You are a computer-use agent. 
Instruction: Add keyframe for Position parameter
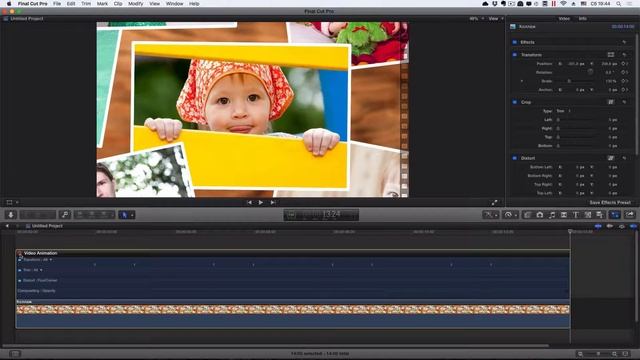(x=624, y=64)
